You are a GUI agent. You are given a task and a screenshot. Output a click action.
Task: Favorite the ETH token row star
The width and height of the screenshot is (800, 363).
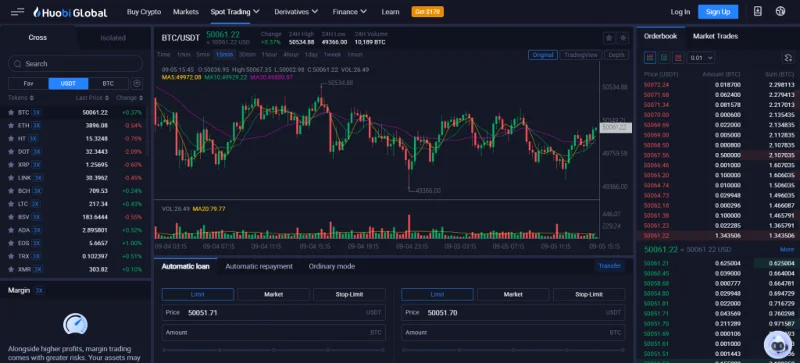coord(11,125)
